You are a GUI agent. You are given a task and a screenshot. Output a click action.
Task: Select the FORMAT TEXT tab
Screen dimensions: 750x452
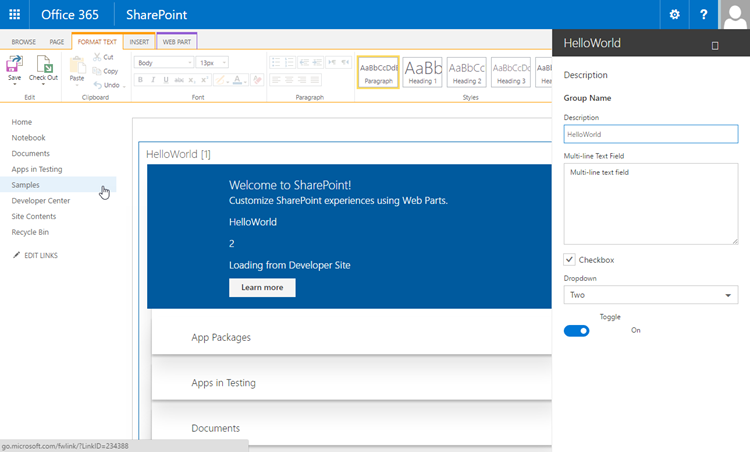pos(97,42)
